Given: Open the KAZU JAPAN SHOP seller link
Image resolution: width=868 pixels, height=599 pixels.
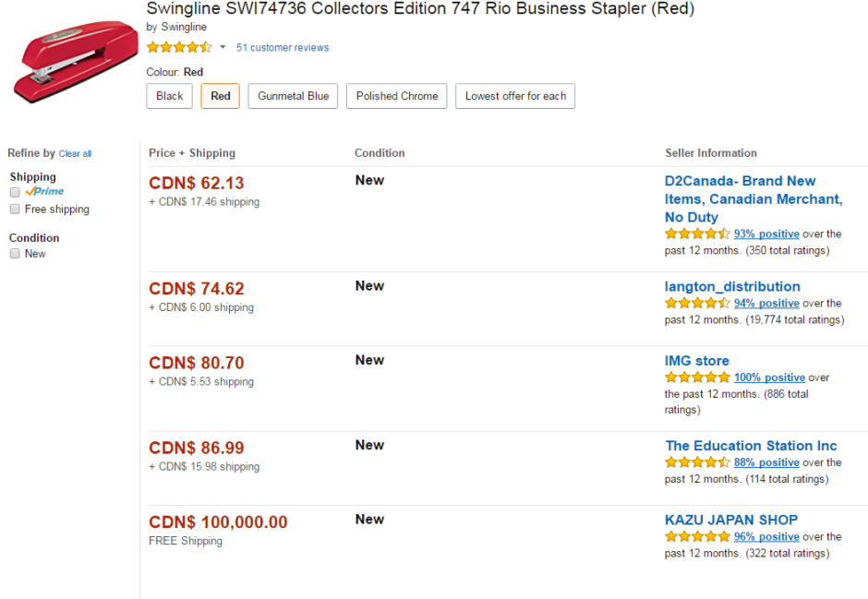Looking at the screenshot, I should (x=730, y=520).
